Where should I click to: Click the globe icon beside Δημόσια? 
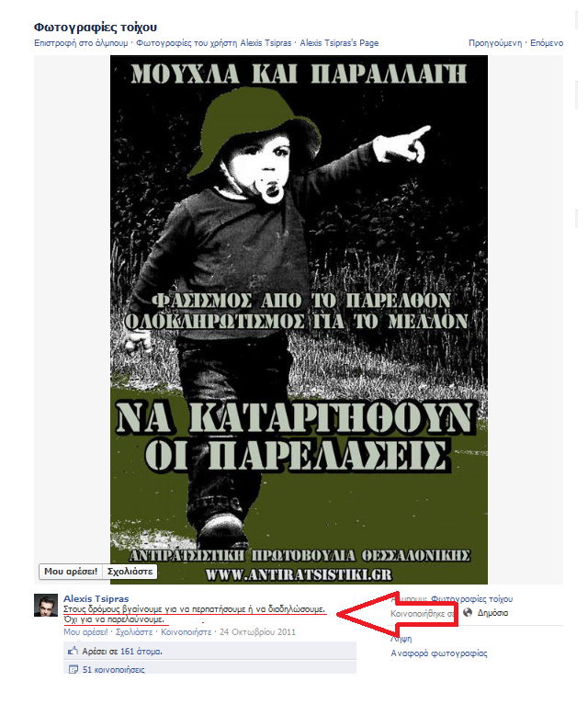pyautogui.click(x=468, y=612)
